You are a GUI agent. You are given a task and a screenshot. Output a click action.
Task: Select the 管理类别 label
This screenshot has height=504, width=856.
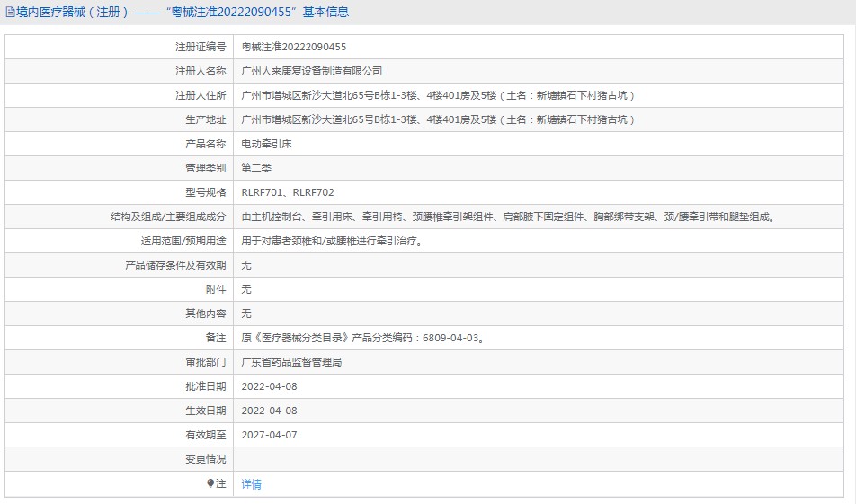pyautogui.click(x=205, y=168)
